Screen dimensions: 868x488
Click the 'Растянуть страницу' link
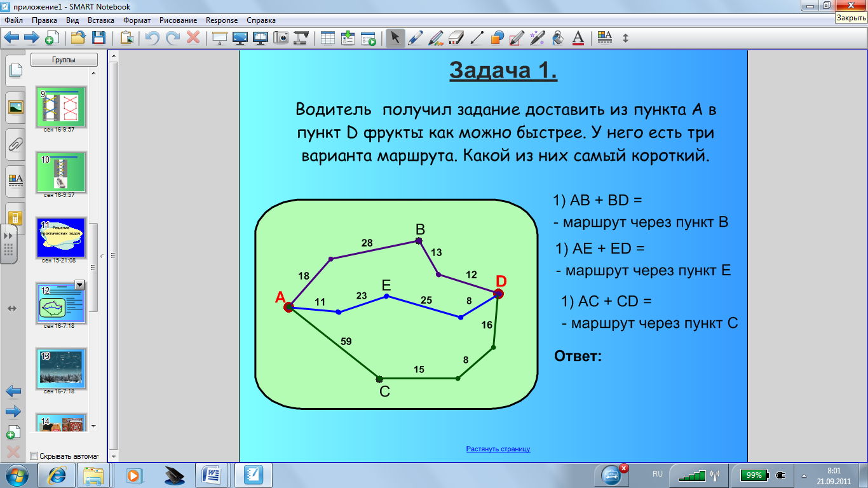(498, 449)
